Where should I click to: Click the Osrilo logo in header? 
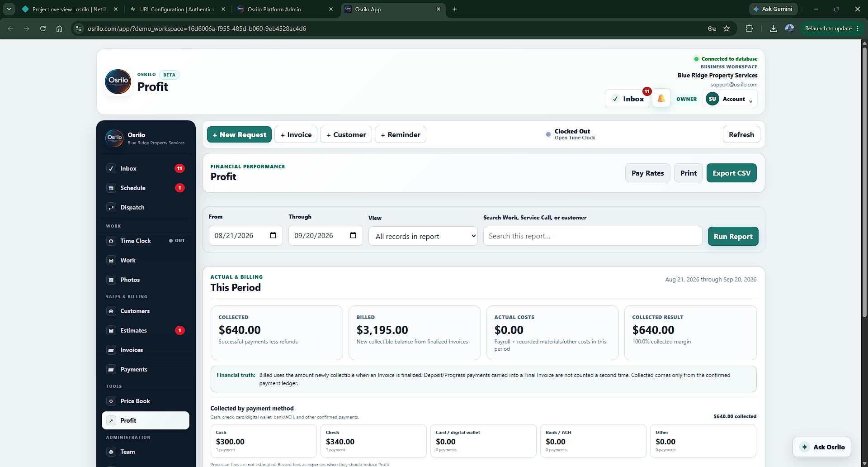118,81
